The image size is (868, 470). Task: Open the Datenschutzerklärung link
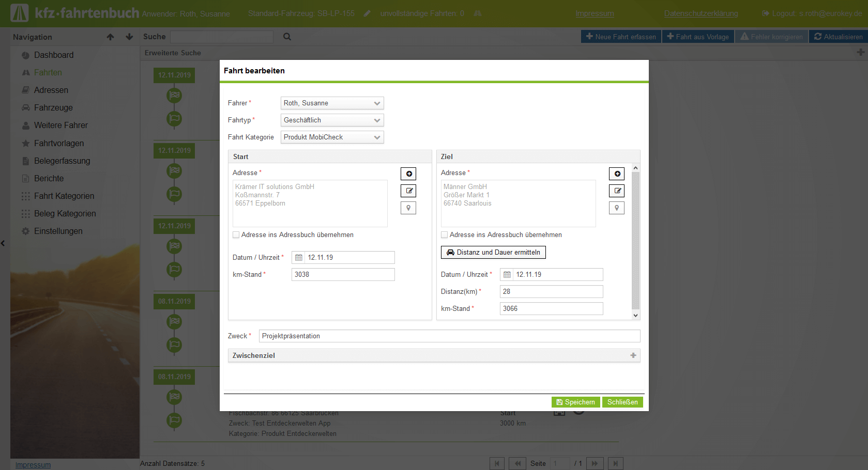(701, 13)
